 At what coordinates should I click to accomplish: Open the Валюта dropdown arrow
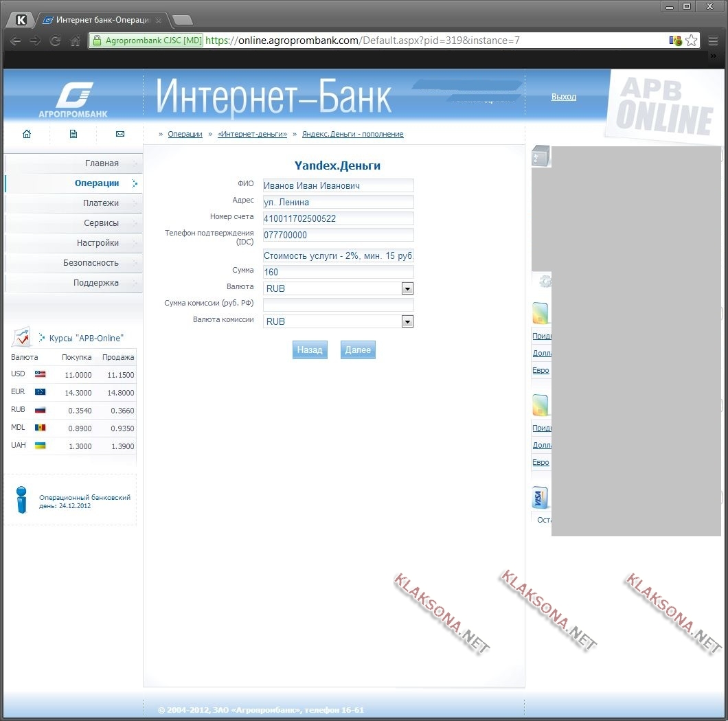[407, 289]
